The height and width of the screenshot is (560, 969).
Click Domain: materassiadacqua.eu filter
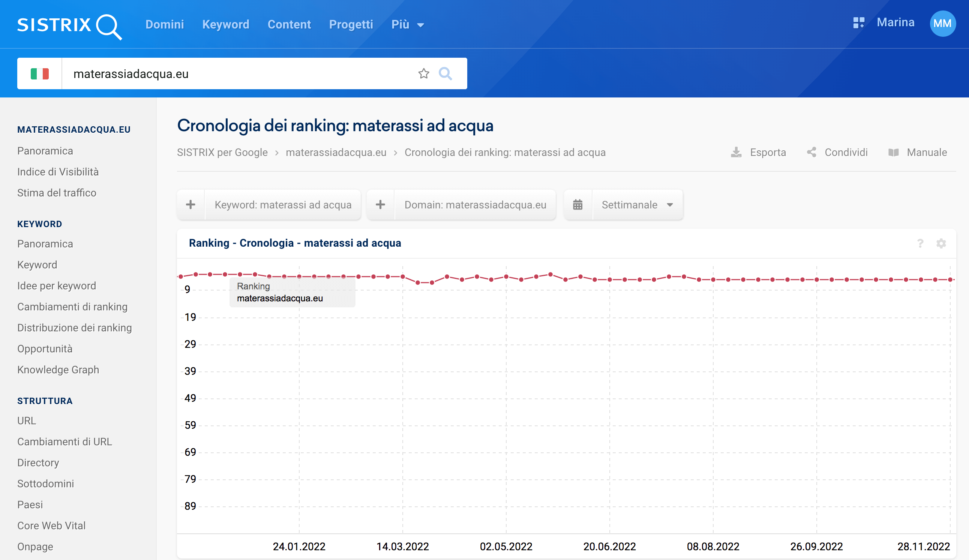[475, 205]
